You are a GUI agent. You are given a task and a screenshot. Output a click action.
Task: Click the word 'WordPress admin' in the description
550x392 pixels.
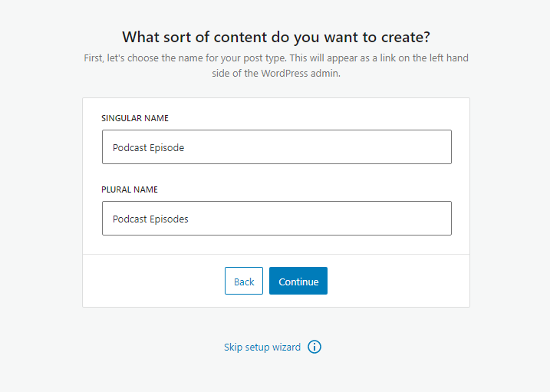(301, 73)
